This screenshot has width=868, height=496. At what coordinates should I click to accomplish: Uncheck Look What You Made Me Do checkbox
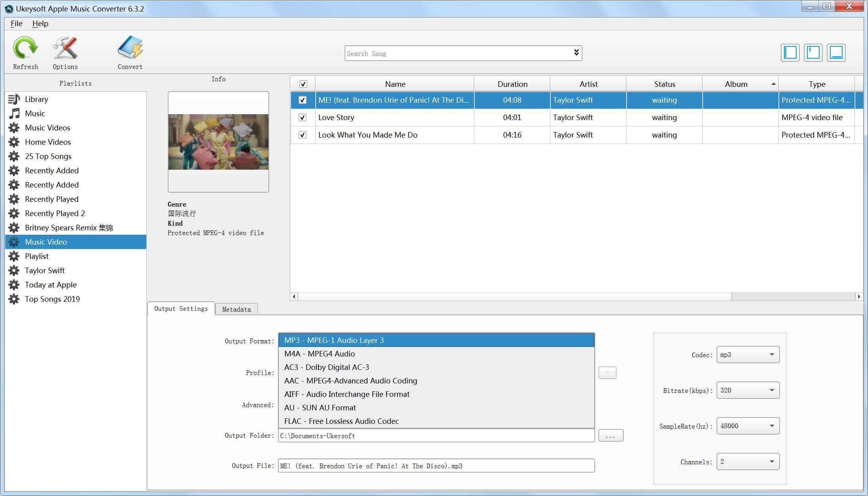point(303,135)
